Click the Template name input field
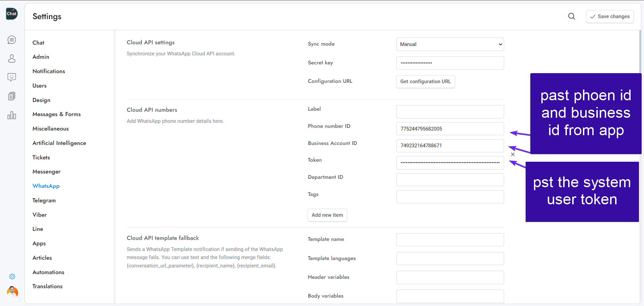Image resolution: width=644 pixels, height=306 pixels. click(x=450, y=240)
